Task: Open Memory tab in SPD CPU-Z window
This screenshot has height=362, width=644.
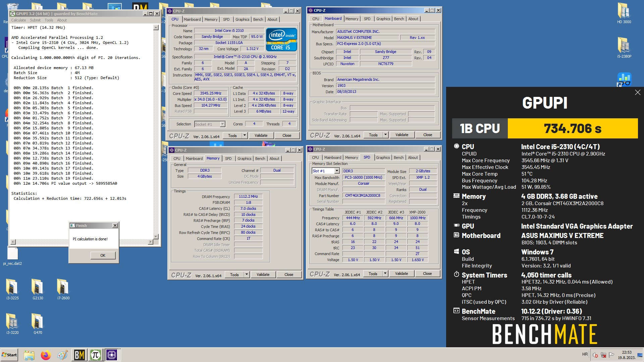Action: [x=352, y=158]
